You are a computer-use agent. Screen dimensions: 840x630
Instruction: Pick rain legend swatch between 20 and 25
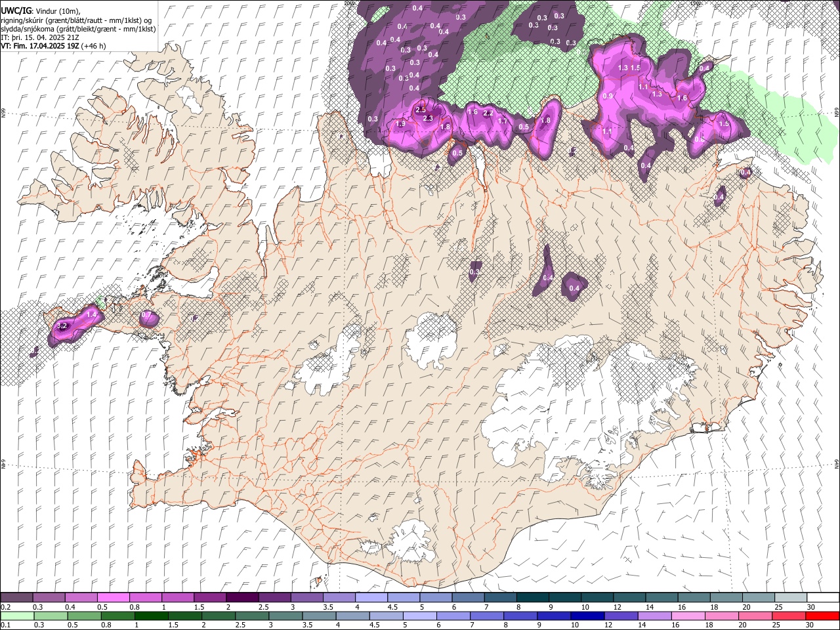click(755, 616)
